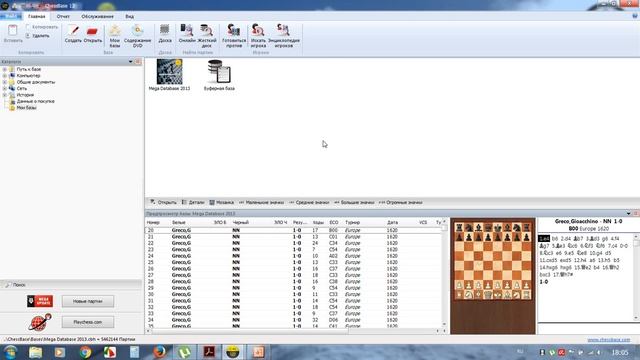
Task: Click the Windows Start button
Action: coord(10,352)
